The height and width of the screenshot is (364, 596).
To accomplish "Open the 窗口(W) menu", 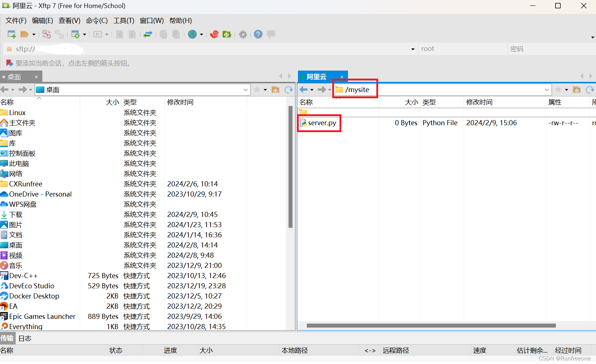I will coord(152,20).
